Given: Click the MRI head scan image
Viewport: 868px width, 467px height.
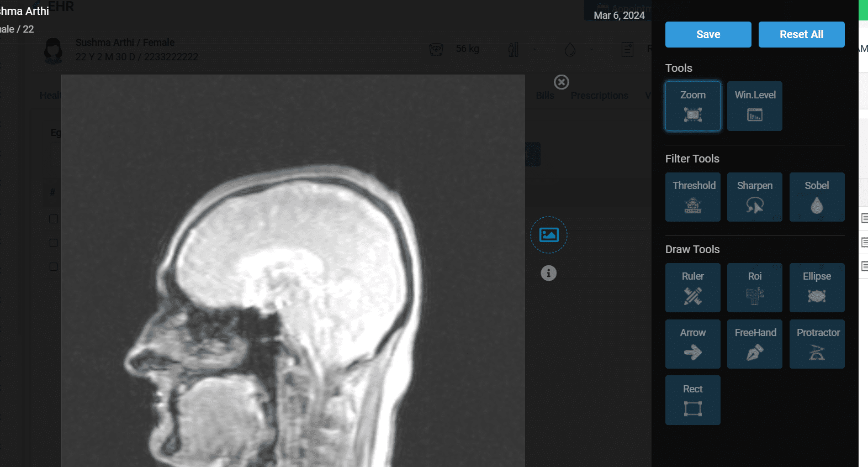Looking at the screenshot, I should point(293,287).
